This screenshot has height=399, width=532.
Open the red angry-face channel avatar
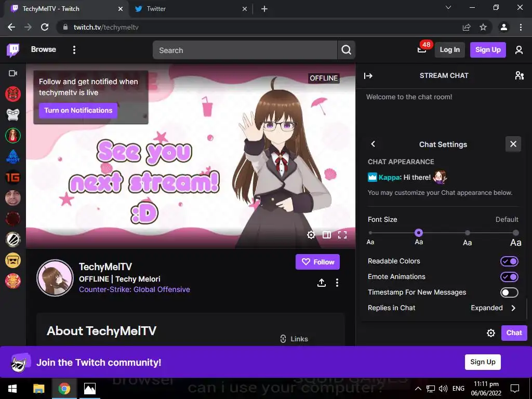[13, 94]
